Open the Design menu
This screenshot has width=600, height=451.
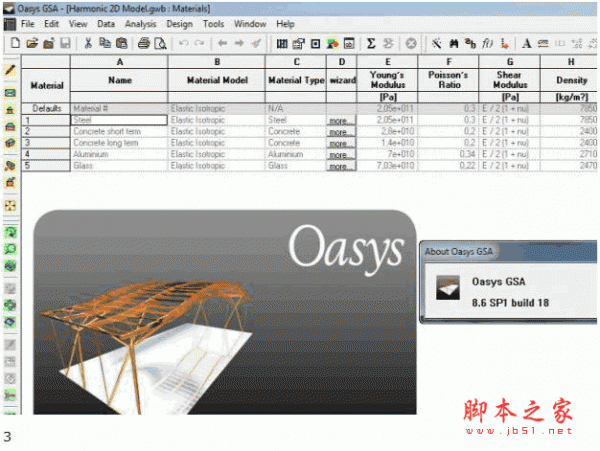click(179, 24)
